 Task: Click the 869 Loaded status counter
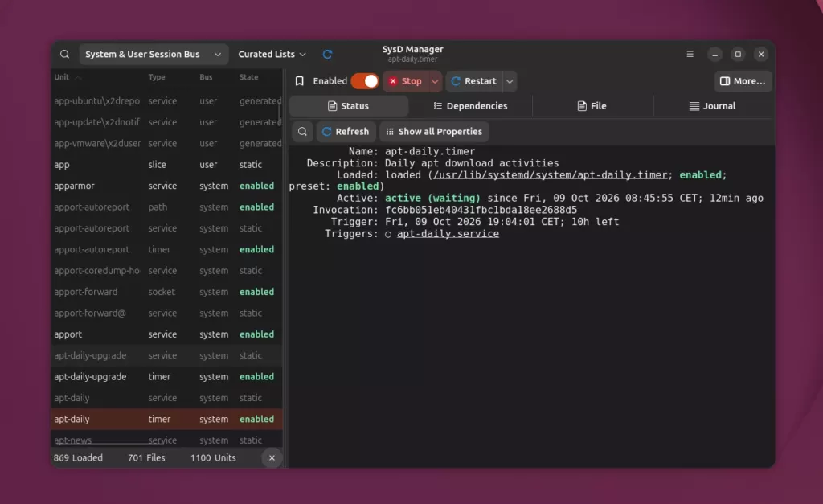(x=78, y=458)
